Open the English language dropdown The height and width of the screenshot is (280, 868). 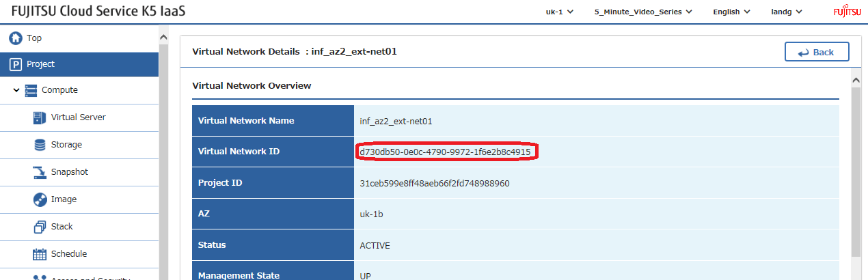pos(731,12)
